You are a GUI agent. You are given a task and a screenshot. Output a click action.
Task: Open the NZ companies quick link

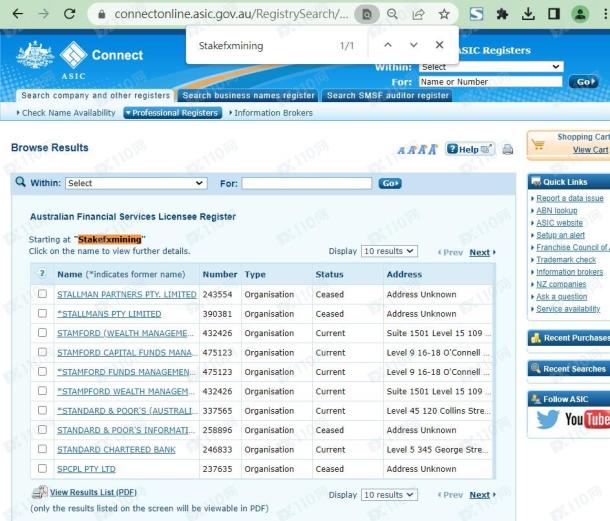561,284
